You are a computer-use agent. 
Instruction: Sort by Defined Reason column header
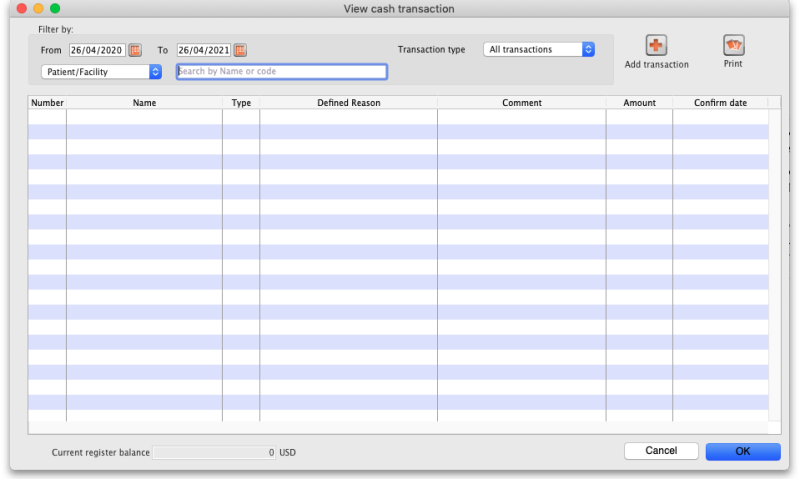coord(348,103)
